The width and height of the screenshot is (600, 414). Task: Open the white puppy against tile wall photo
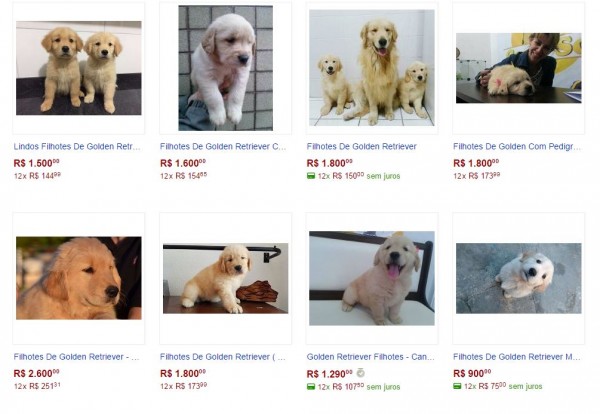(225, 68)
